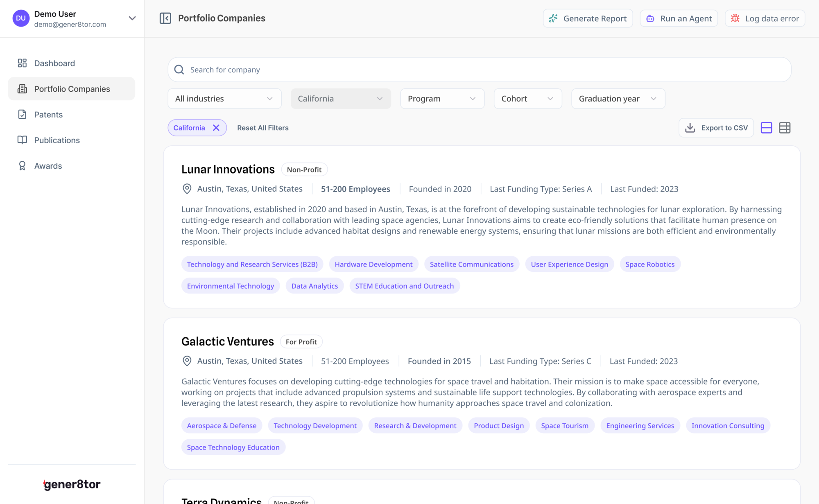
Task: Open Galactic Ventures company title
Action: tap(227, 341)
